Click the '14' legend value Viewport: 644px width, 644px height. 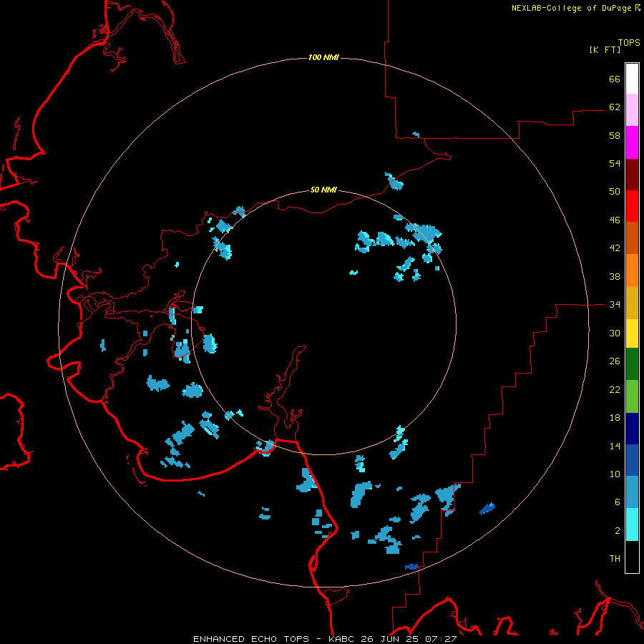point(615,446)
